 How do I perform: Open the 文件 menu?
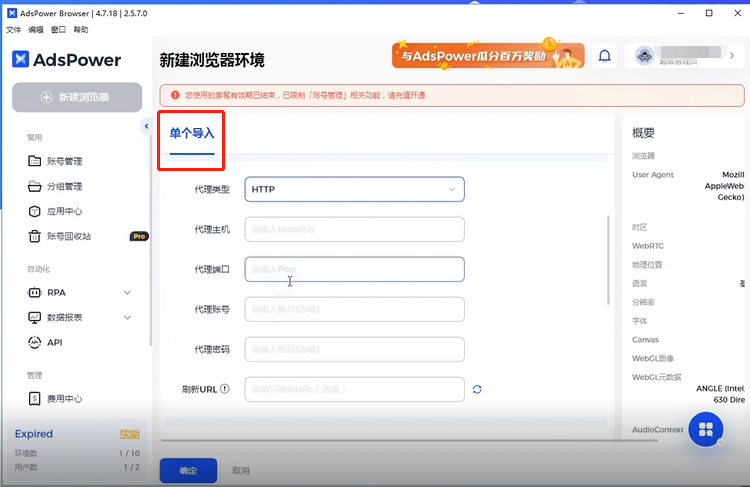pyautogui.click(x=13, y=30)
